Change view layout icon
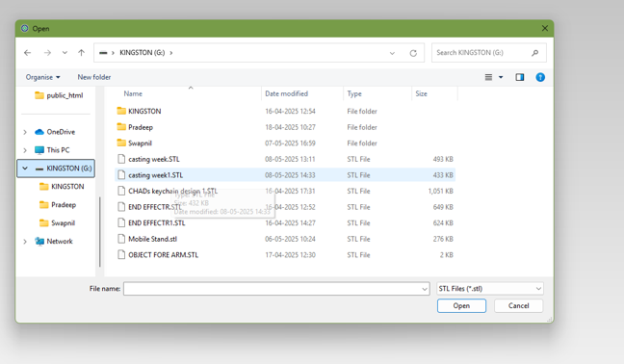The width and height of the screenshot is (624, 364). 488,77
